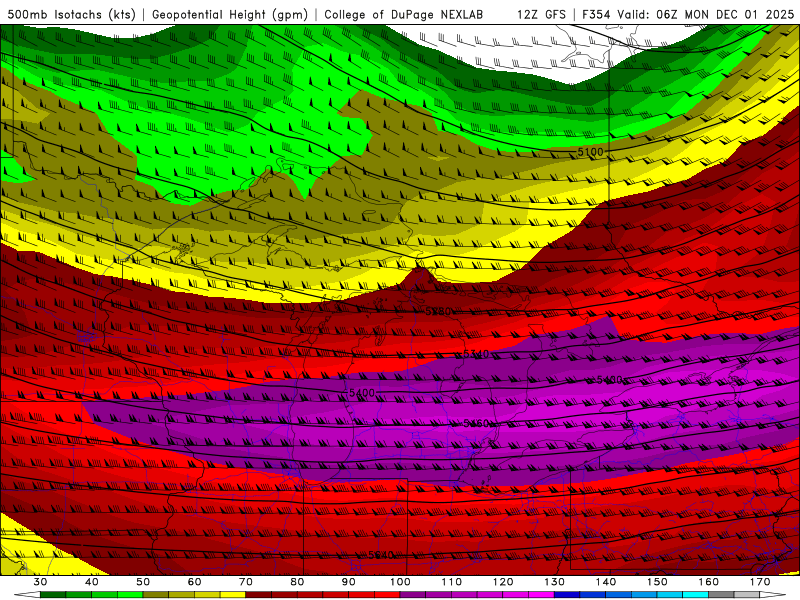The image size is (800, 600).
Task: Click the 5280 height contour label
Action: click(438, 311)
